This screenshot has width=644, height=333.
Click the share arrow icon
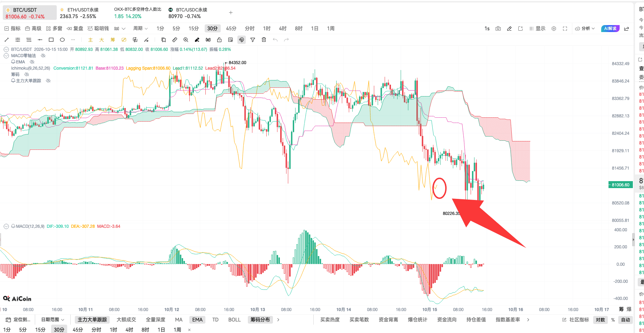[x=627, y=29]
